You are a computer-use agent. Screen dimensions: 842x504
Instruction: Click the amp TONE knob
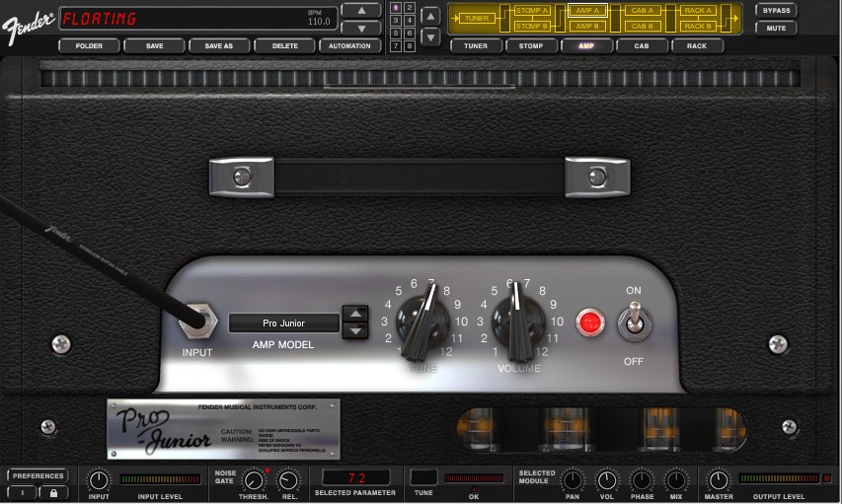pos(422,323)
